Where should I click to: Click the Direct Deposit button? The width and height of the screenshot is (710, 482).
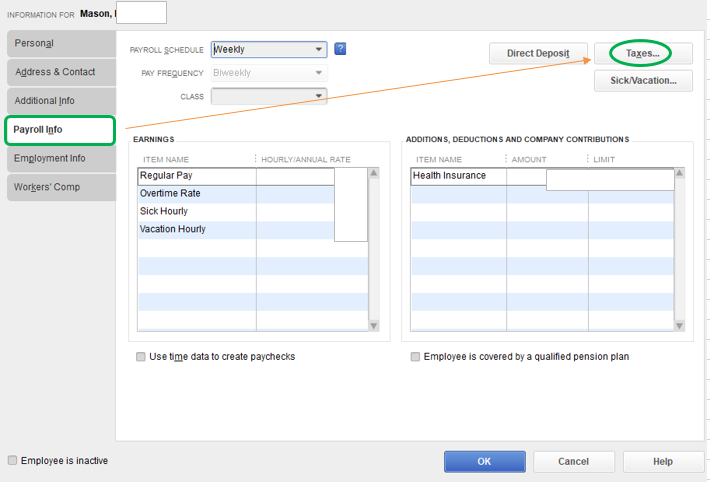538,53
